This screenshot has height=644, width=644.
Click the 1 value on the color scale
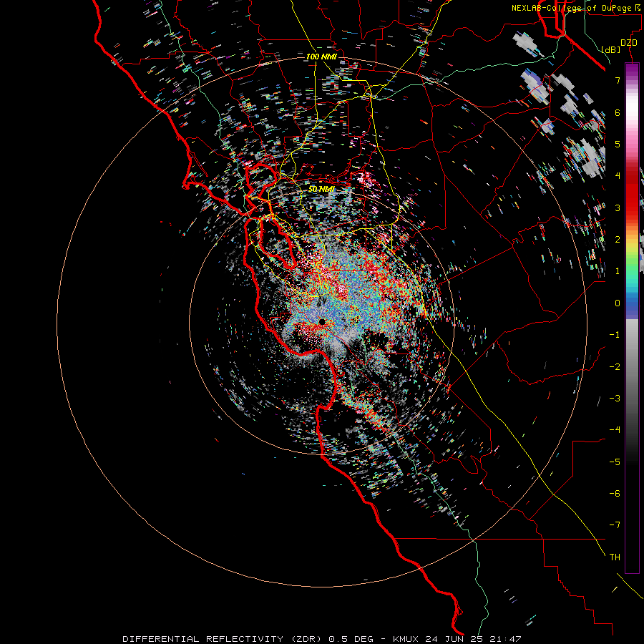pos(618,271)
